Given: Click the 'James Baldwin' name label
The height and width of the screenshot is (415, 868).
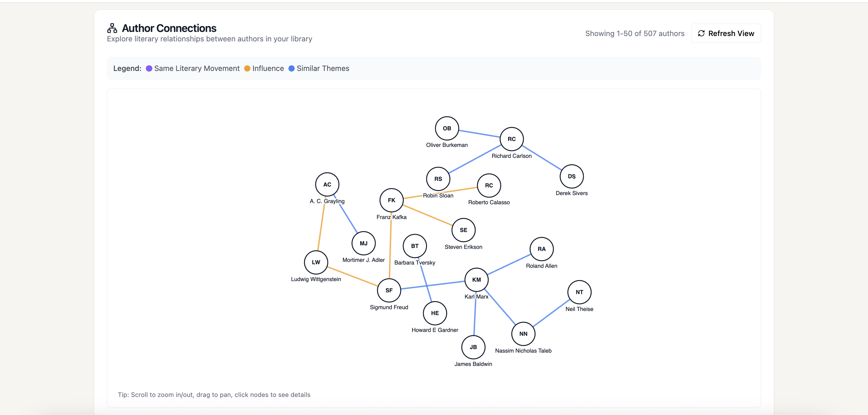Looking at the screenshot, I should [x=474, y=364].
